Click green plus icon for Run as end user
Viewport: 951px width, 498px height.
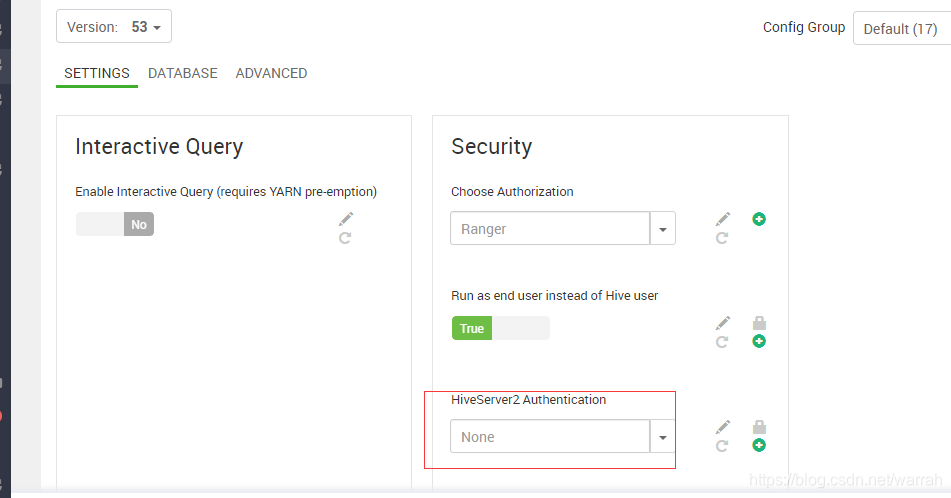pos(759,341)
